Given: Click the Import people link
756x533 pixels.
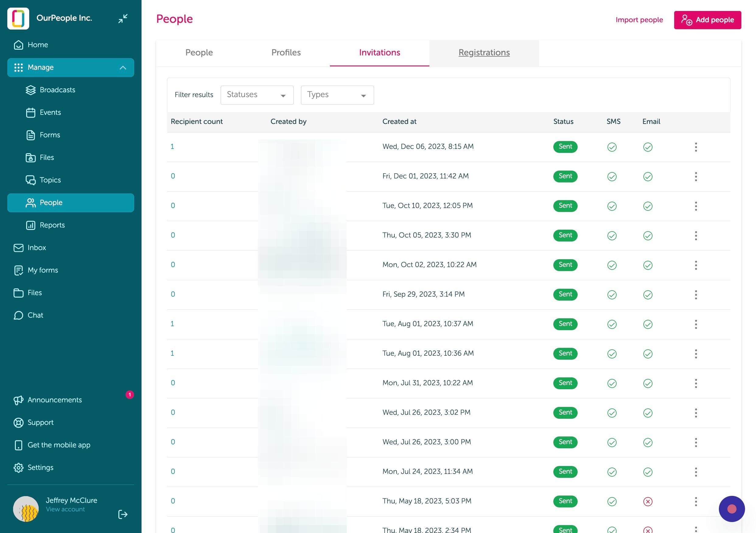Looking at the screenshot, I should click(639, 20).
